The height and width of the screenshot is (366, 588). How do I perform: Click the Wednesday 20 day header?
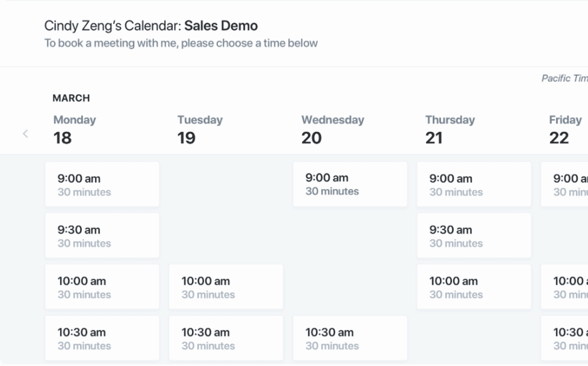(332, 130)
